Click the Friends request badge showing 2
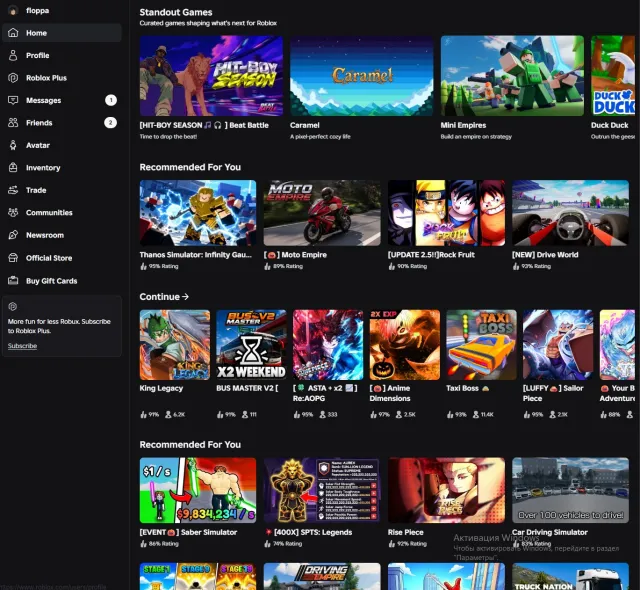Image resolution: width=640 pixels, height=590 pixels. [110, 122]
